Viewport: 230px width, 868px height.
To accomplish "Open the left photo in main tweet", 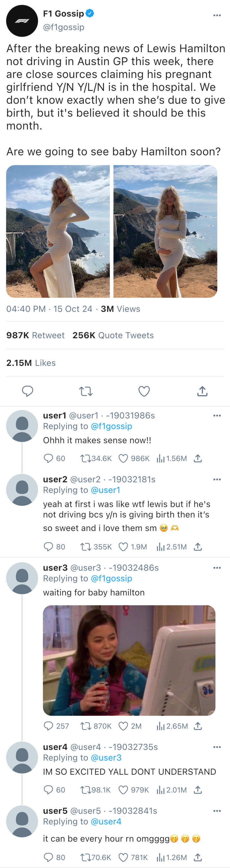I will [x=58, y=231].
